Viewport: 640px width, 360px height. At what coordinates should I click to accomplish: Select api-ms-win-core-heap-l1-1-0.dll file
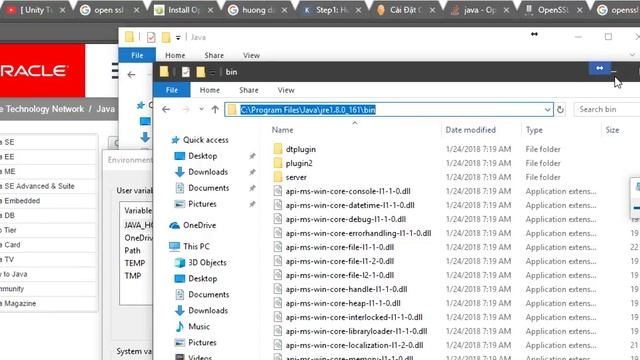coord(343,303)
